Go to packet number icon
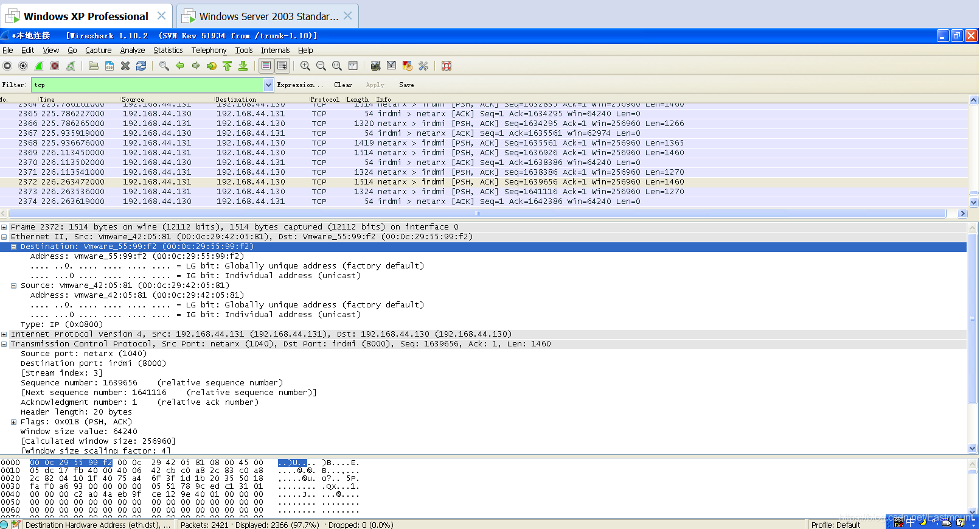Viewport: 980px width, 529px height. (x=211, y=66)
